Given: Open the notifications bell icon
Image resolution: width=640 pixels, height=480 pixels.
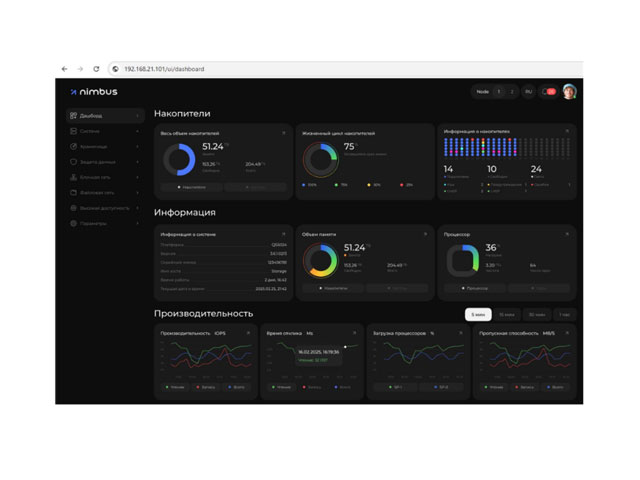Looking at the screenshot, I should click(548, 92).
